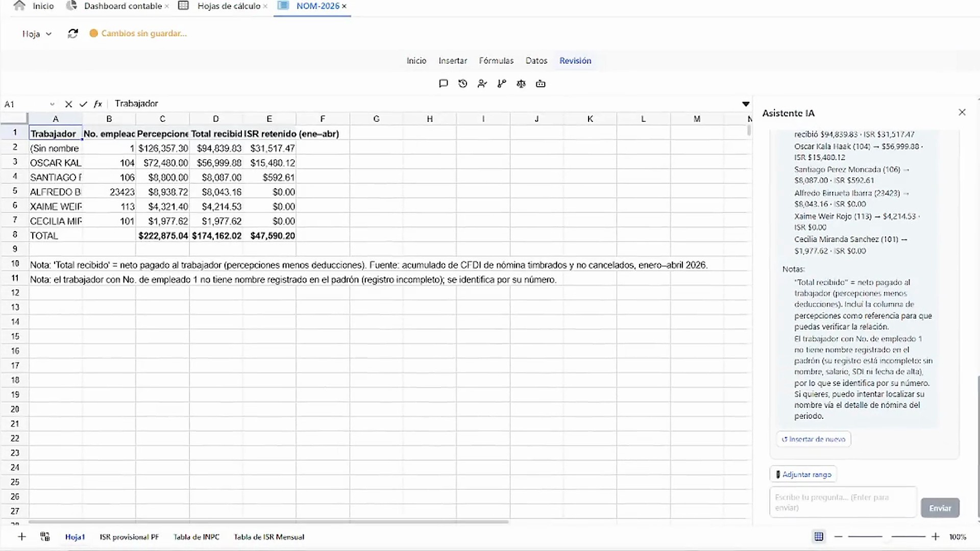The image size is (980, 551).
Task: Open the sheet list manager icon
Action: click(45, 537)
